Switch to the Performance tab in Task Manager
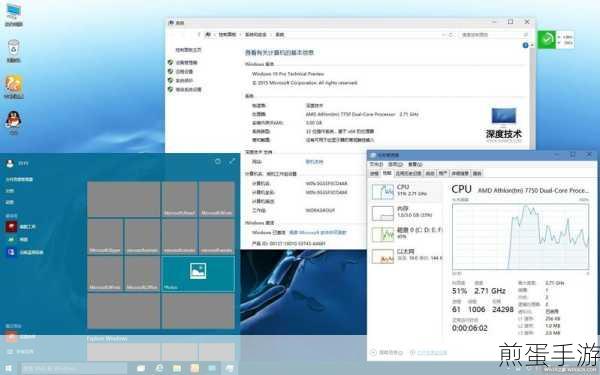 tap(387, 173)
